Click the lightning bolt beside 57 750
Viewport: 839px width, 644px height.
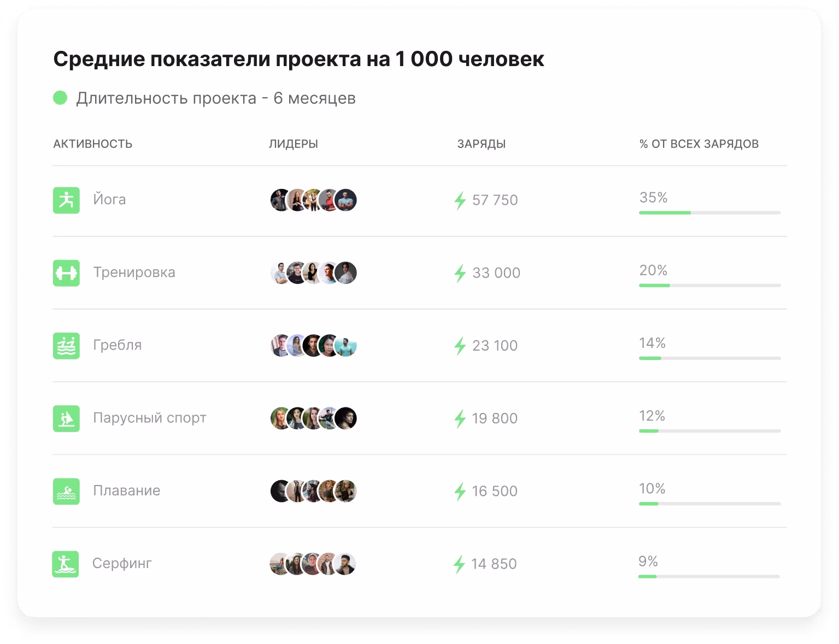(460, 200)
